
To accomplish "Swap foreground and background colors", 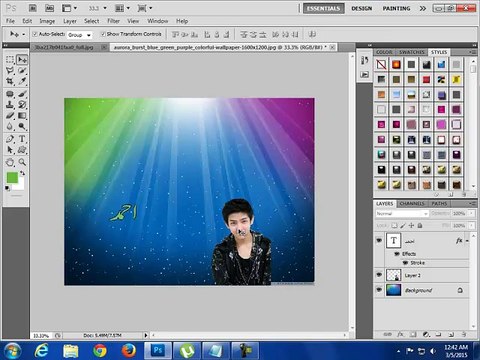I will coord(22,173).
